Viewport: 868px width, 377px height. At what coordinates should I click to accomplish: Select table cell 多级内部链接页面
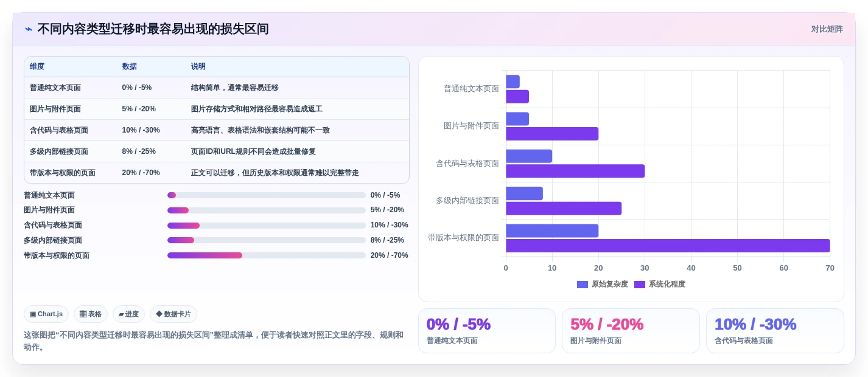59,151
